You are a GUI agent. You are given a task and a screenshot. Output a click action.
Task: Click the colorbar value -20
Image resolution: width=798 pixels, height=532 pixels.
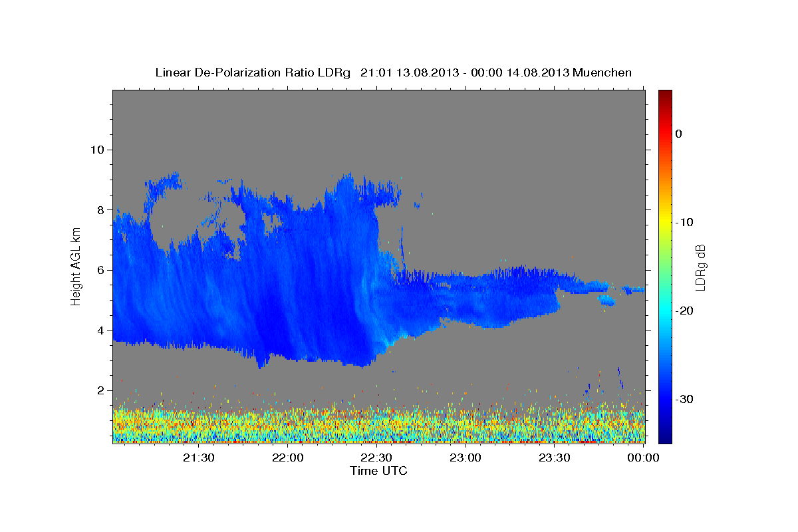point(684,311)
